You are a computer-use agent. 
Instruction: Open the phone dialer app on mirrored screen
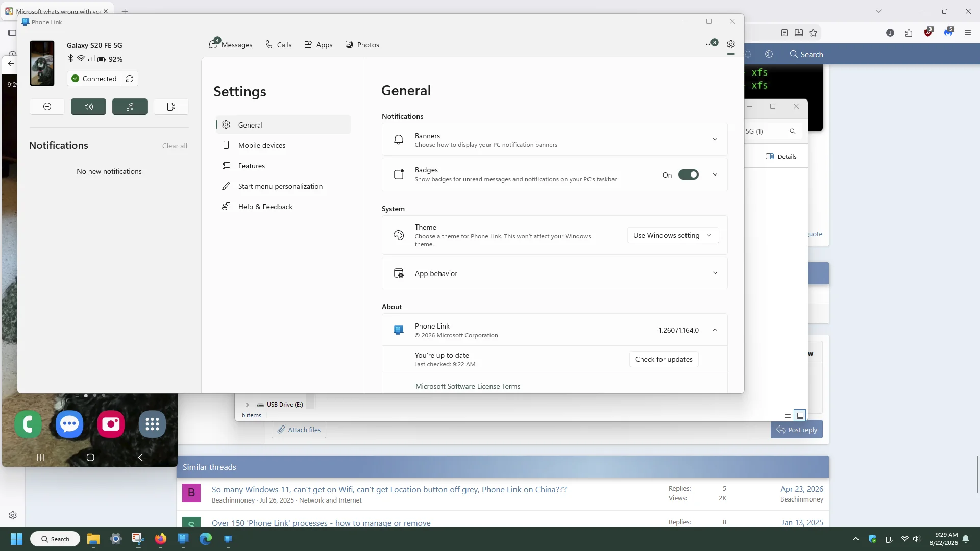tap(28, 424)
